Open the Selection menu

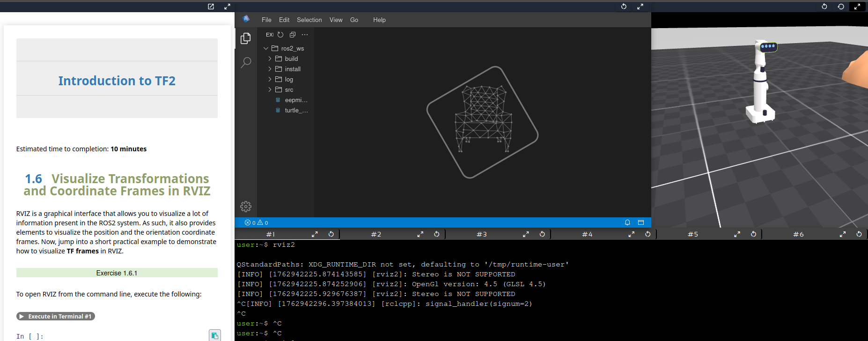point(309,20)
